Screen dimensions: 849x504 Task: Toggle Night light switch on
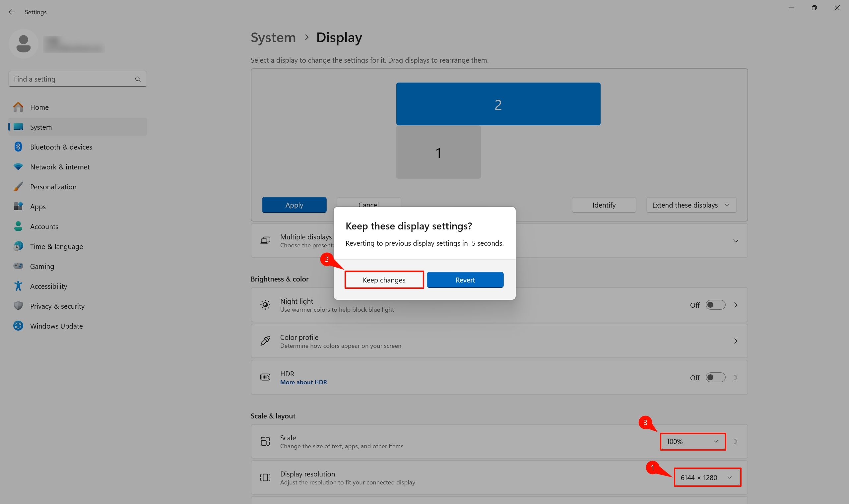pos(715,305)
